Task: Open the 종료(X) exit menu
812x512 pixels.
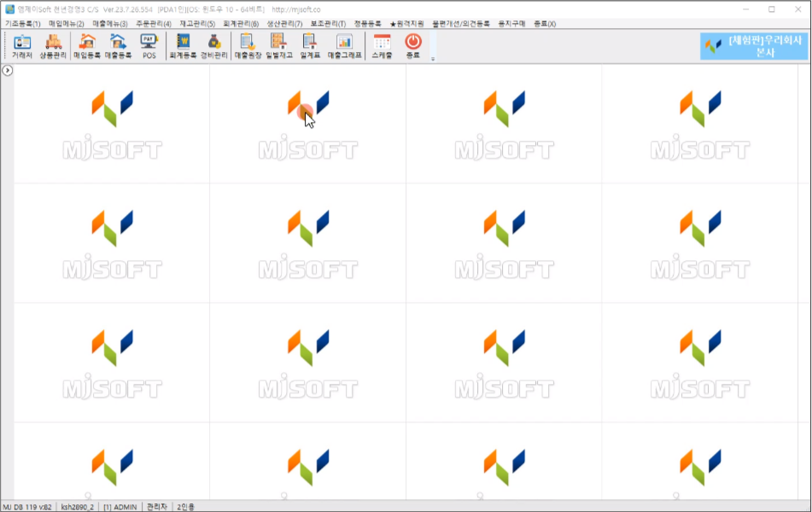Action: (x=545, y=24)
